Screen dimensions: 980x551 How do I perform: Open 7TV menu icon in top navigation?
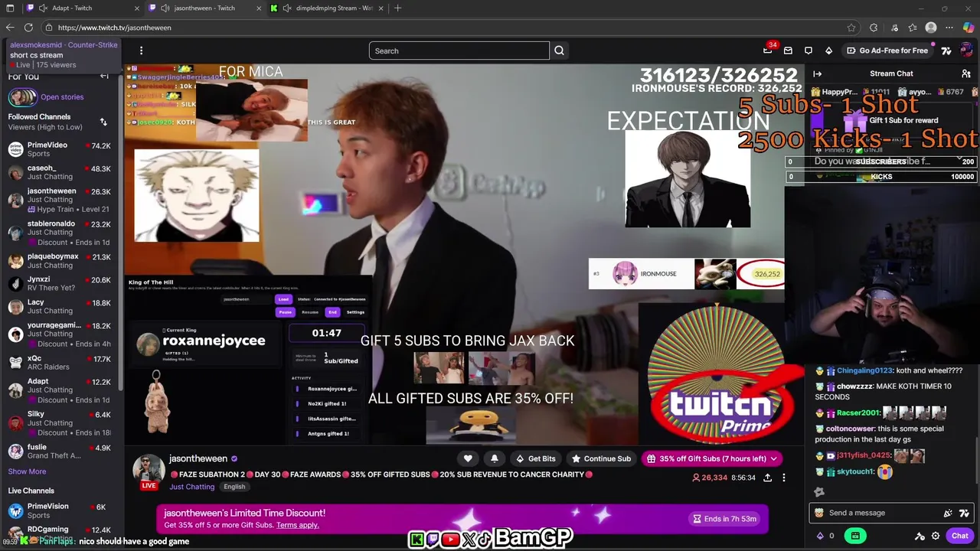(946, 51)
